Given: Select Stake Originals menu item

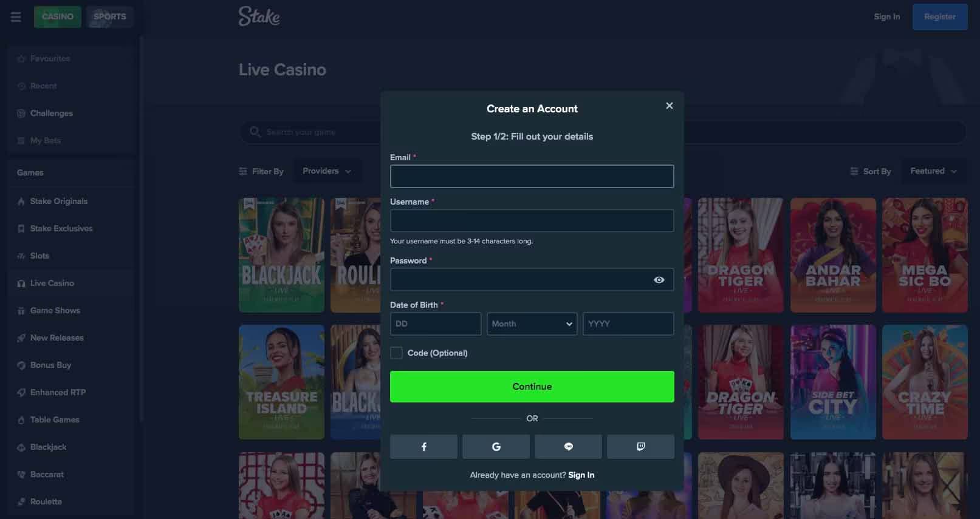Looking at the screenshot, I should pyautogui.click(x=71, y=202).
